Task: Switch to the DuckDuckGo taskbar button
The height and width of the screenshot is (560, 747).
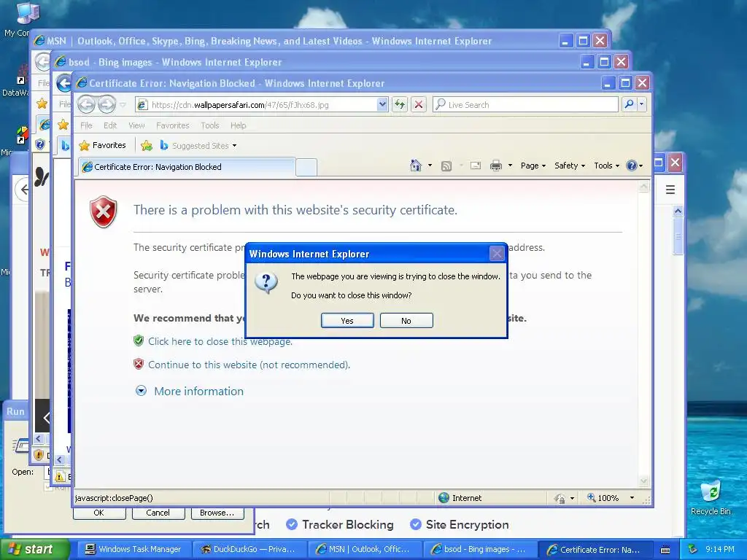Action: pyautogui.click(x=249, y=549)
